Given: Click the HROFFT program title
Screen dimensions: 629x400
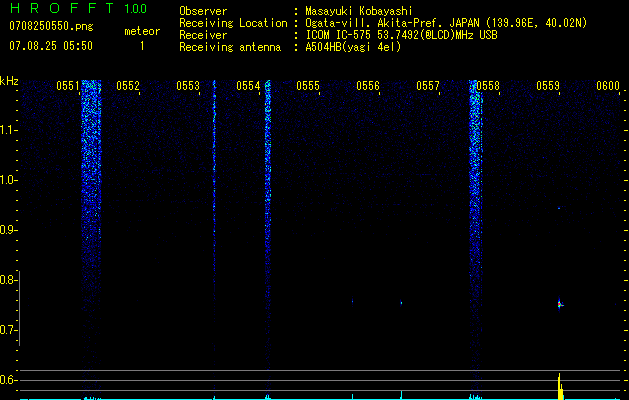Looking at the screenshot, I should coord(62,8).
